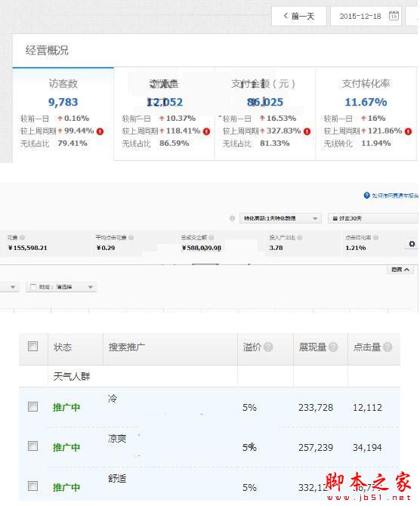The width and height of the screenshot is (420, 506).
Task: Tick the 时间 checkbox in filter dropdown
Action: tap(33, 287)
